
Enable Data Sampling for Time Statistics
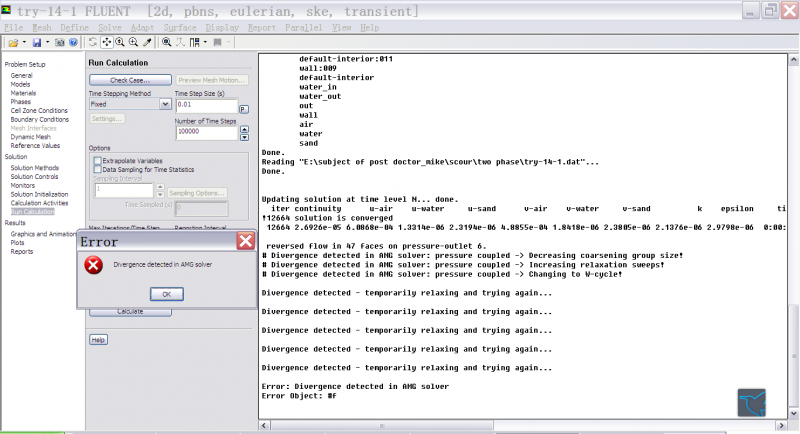[x=97, y=169]
